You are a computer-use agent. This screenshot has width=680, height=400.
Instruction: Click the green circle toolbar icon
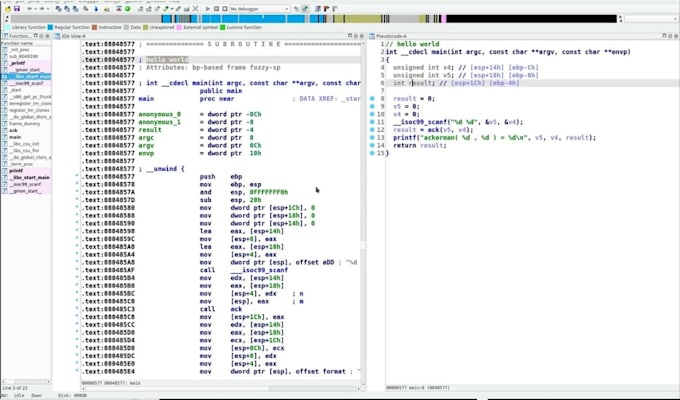coord(128,9)
